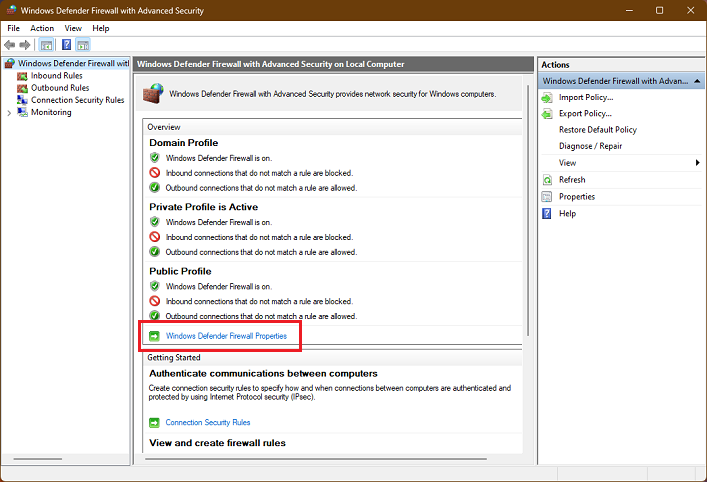Click the Refresh icon in Actions pane

coord(547,180)
